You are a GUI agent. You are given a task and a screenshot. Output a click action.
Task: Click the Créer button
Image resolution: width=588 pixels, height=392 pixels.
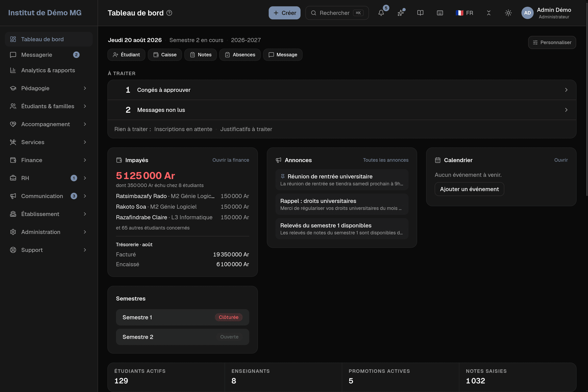coord(284,13)
